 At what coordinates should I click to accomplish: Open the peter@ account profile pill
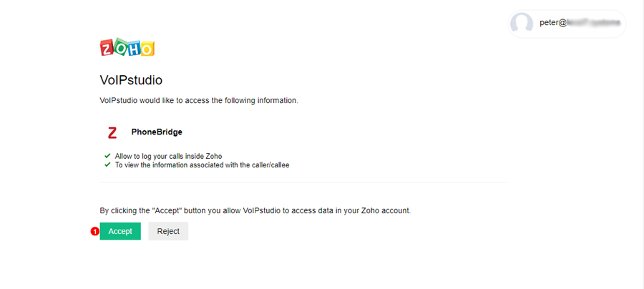pyautogui.click(x=567, y=24)
